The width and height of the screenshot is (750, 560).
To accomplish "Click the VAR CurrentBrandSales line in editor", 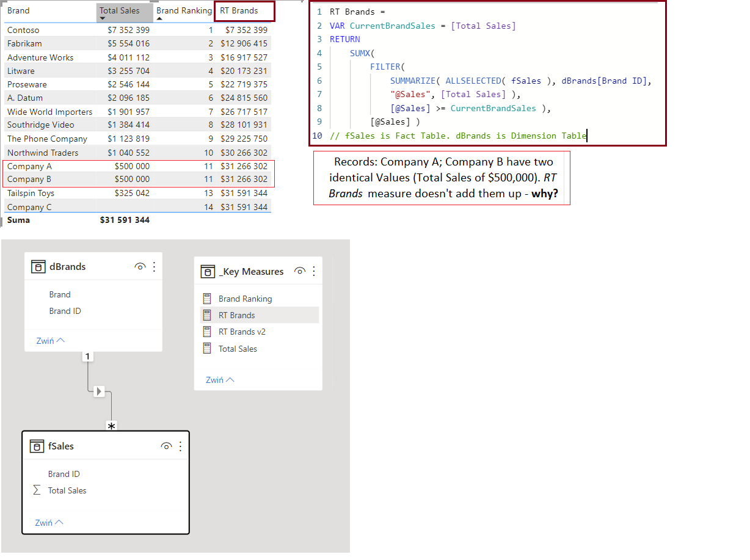I will [x=423, y=26].
